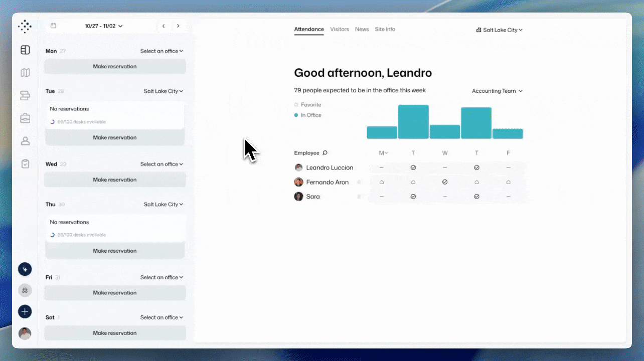
Task: Click the sparkle AI assistant button
Action: click(x=25, y=269)
